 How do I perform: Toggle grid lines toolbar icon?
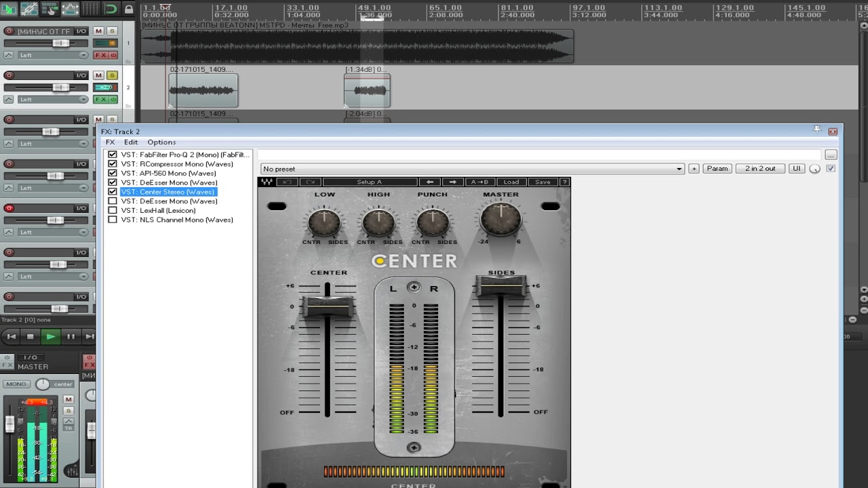pyautogui.click(x=90, y=9)
